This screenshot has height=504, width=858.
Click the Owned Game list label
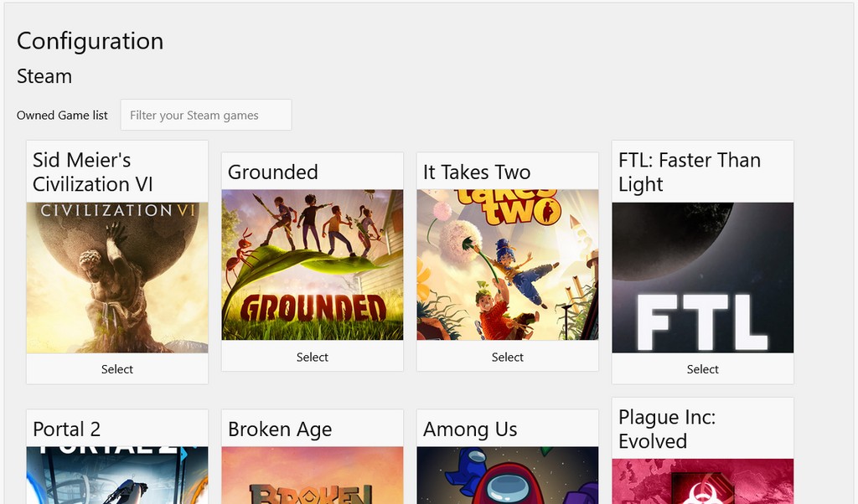[x=62, y=116]
